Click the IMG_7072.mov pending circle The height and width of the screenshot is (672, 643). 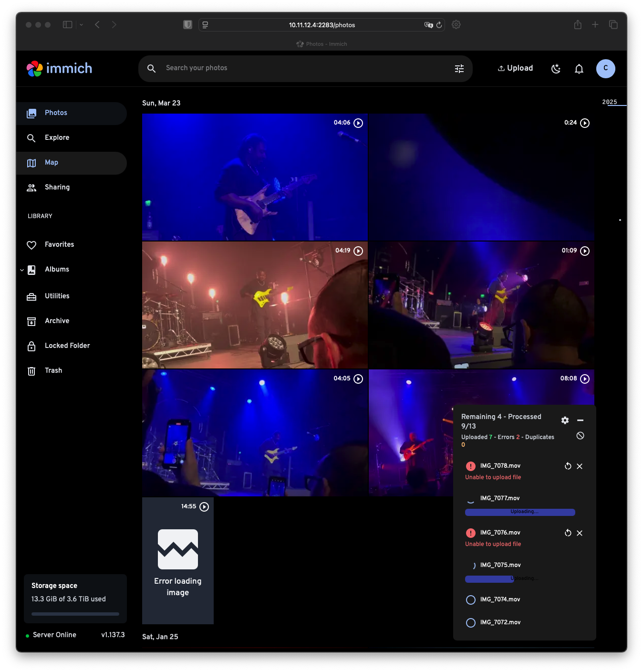pyautogui.click(x=471, y=623)
